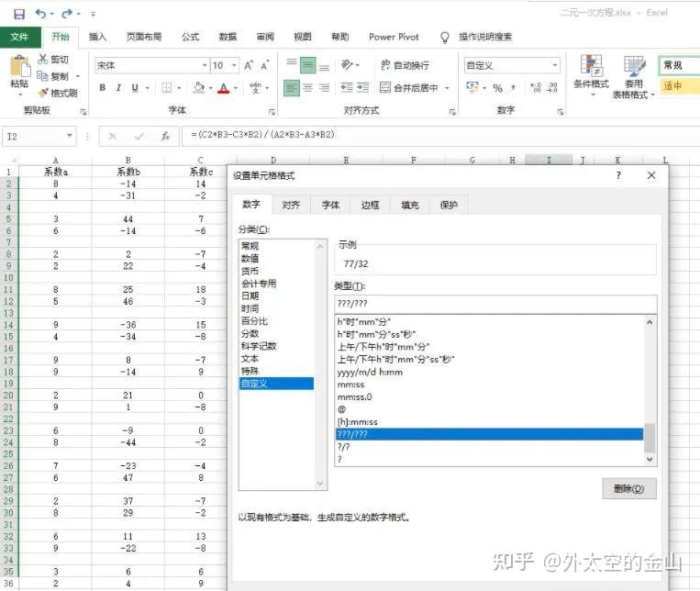Screen dimensions: 700x591
Task: Top-align the cell contents
Action: click(x=292, y=62)
